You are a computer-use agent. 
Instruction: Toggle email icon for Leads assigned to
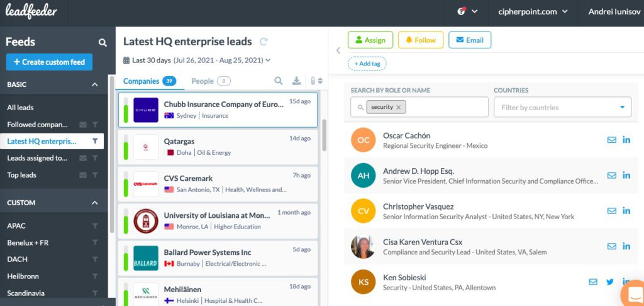(83, 158)
